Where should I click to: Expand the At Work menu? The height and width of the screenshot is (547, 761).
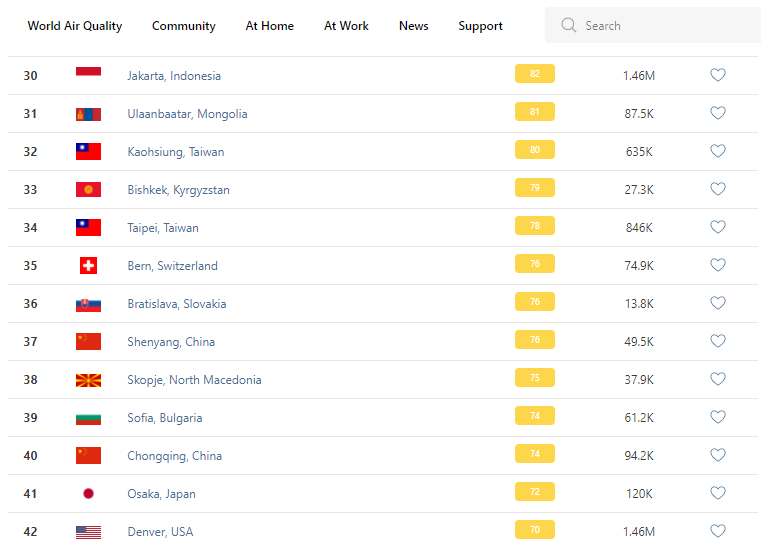point(346,26)
